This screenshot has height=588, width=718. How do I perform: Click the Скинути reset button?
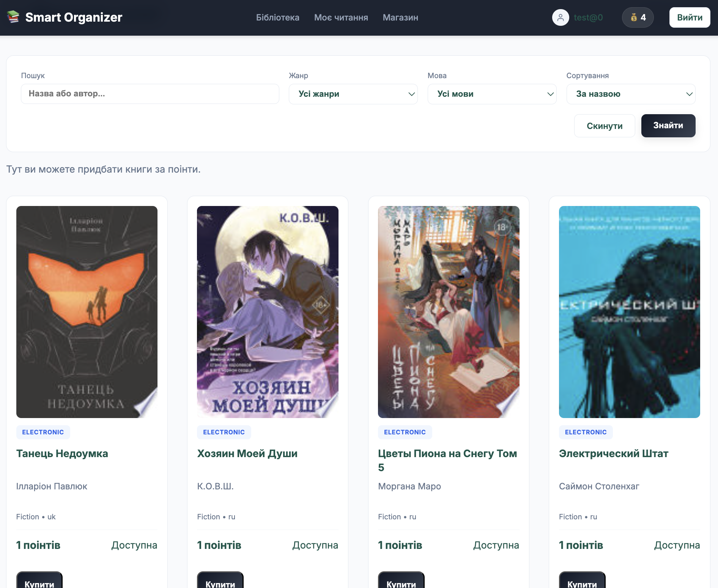605,126
